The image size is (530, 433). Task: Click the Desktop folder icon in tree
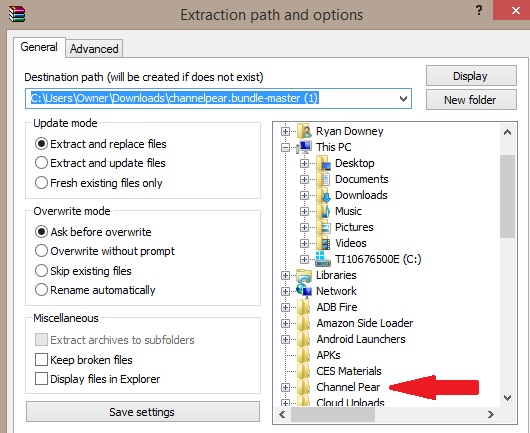tap(323, 163)
